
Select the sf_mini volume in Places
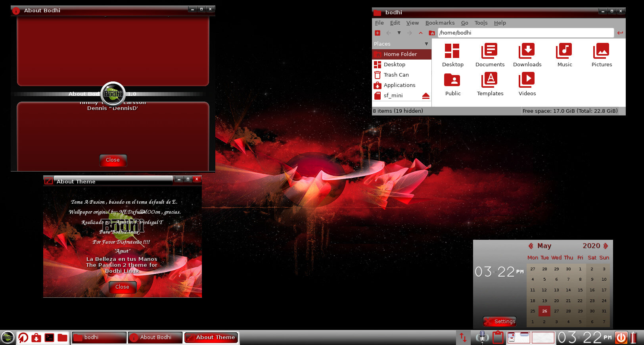397,95
